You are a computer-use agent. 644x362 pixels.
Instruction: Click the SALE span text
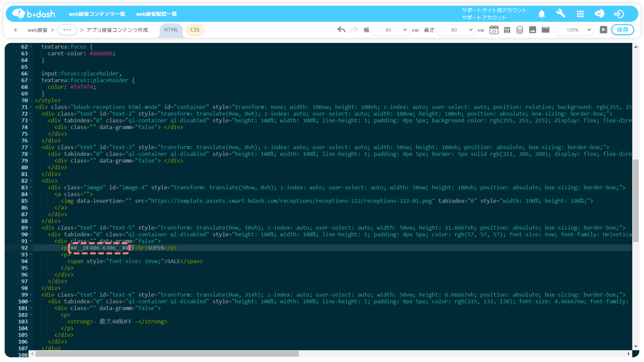pyautogui.click(x=173, y=262)
